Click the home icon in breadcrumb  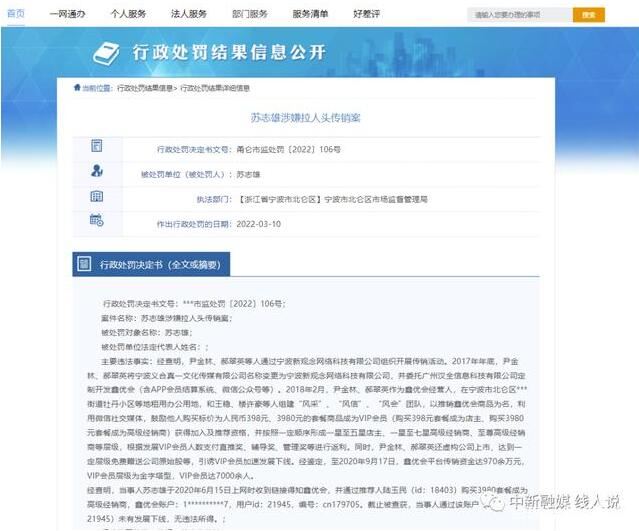pyautogui.click(x=77, y=87)
